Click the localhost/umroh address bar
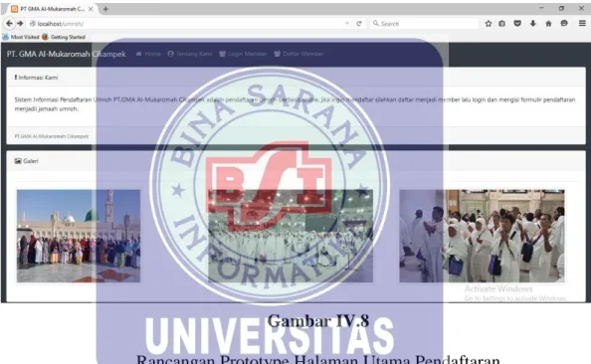Image resolution: width=591 pixels, height=364 pixels. coord(187,24)
